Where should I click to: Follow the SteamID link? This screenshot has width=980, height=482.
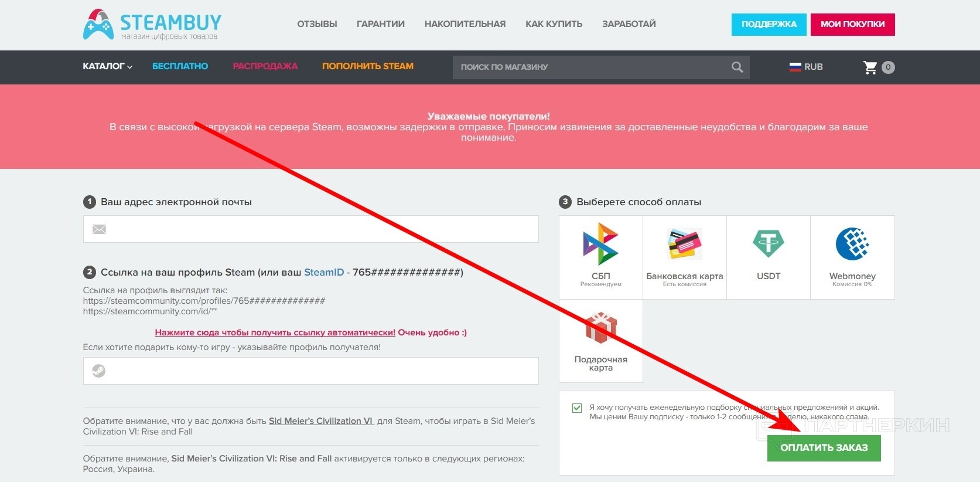click(324, 272)
